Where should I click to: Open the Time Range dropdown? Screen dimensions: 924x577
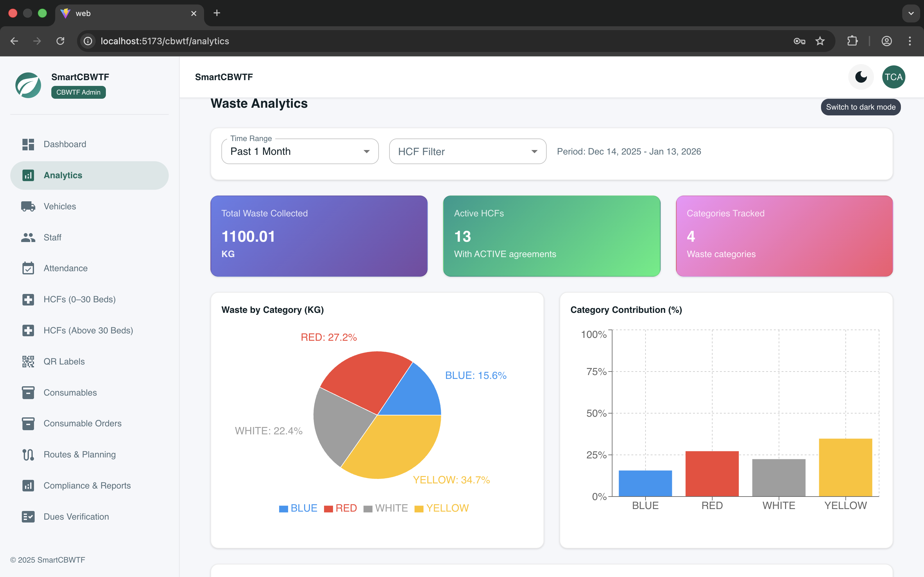pos(300,152)
